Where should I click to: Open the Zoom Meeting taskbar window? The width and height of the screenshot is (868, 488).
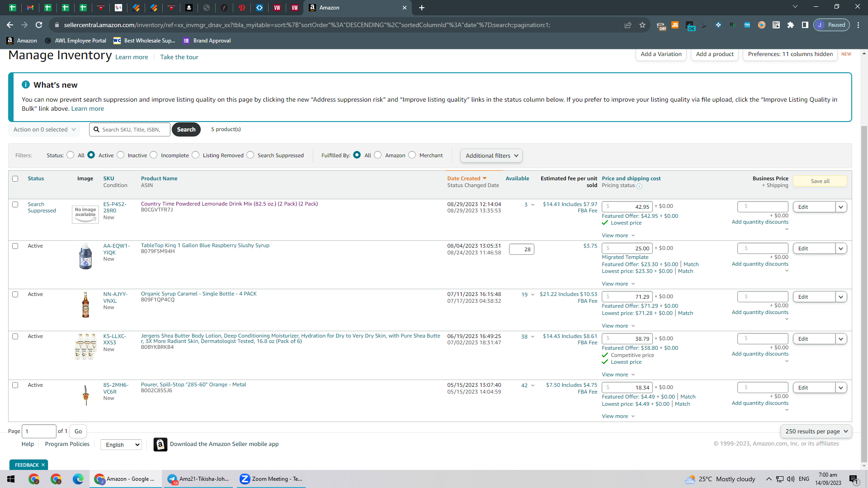271,479
